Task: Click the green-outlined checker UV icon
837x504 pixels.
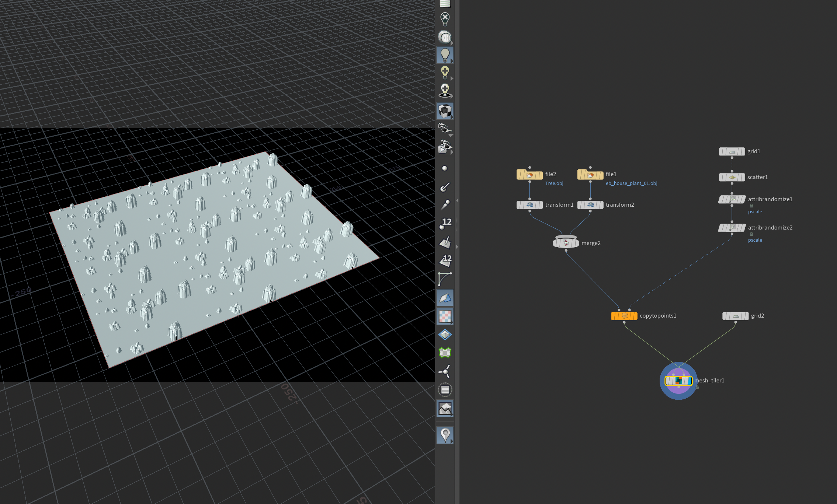Action: (445, 353)
